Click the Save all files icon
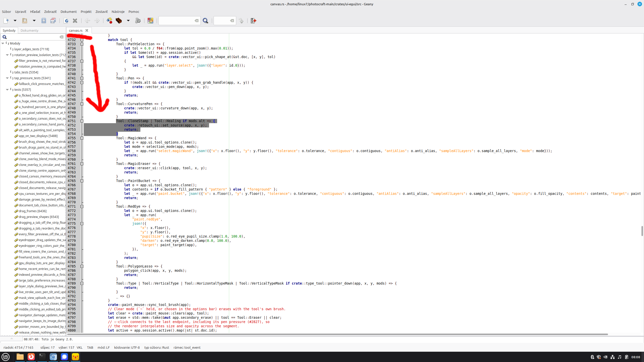Screen dimensions: 644x362 coord(53,21)
